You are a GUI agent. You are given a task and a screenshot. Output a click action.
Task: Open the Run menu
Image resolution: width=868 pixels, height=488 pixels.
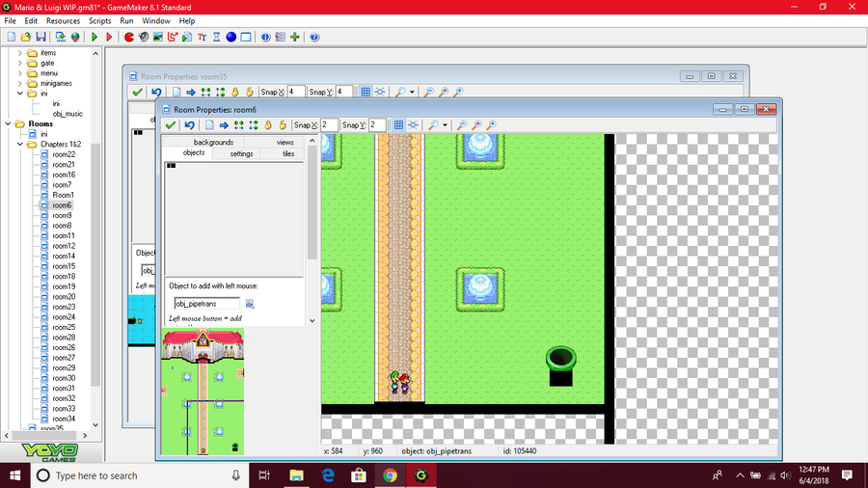[x=126, y=20]
